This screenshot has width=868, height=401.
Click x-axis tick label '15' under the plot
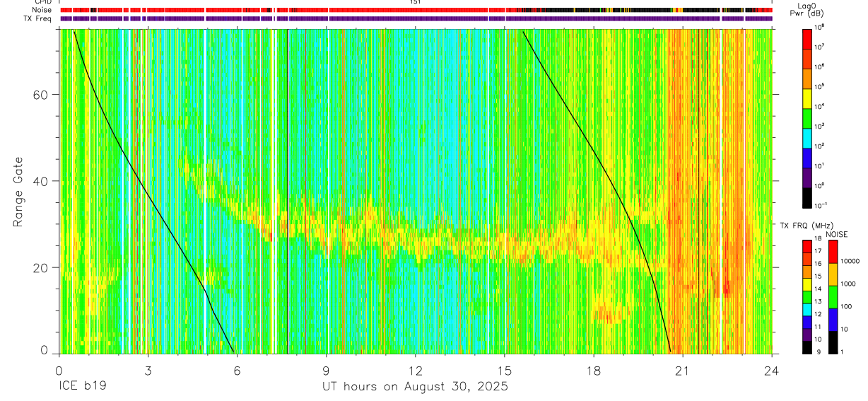click(505, 370)
